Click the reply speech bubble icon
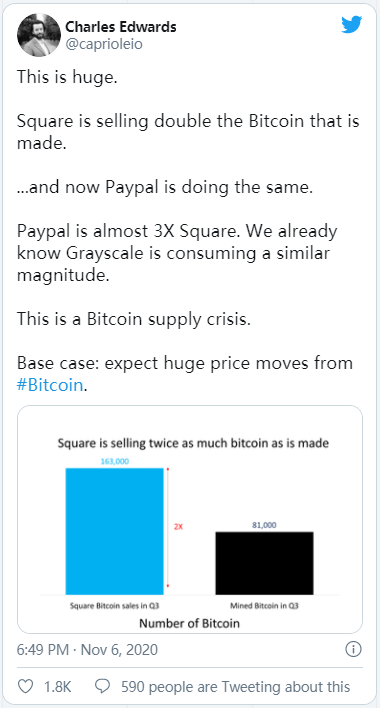380x708 pixels. coord(103,687)
